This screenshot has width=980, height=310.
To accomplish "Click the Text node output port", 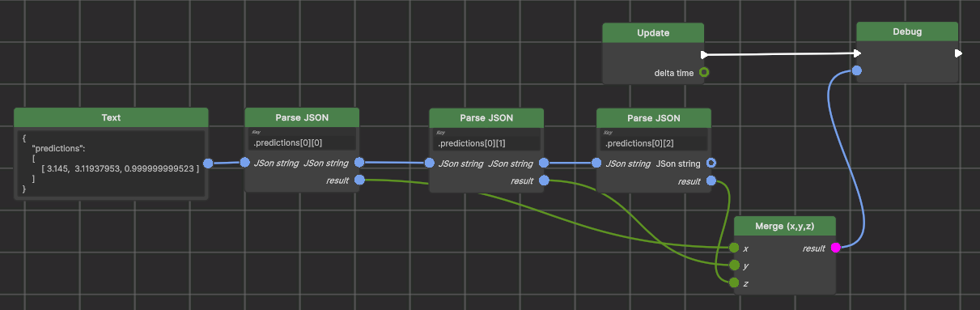I will coord(208,163).
